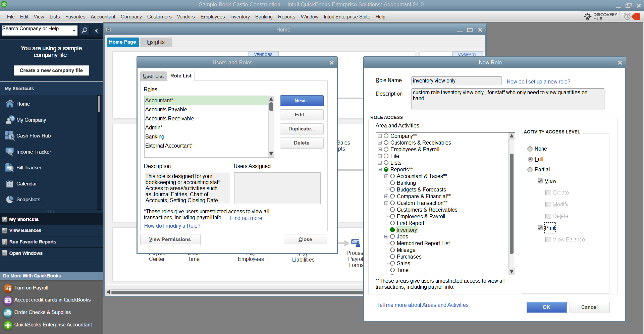The height and width of the screenshot is (334, 644).
Task: Select Lists area radio button
Action: tap(386, 163)
